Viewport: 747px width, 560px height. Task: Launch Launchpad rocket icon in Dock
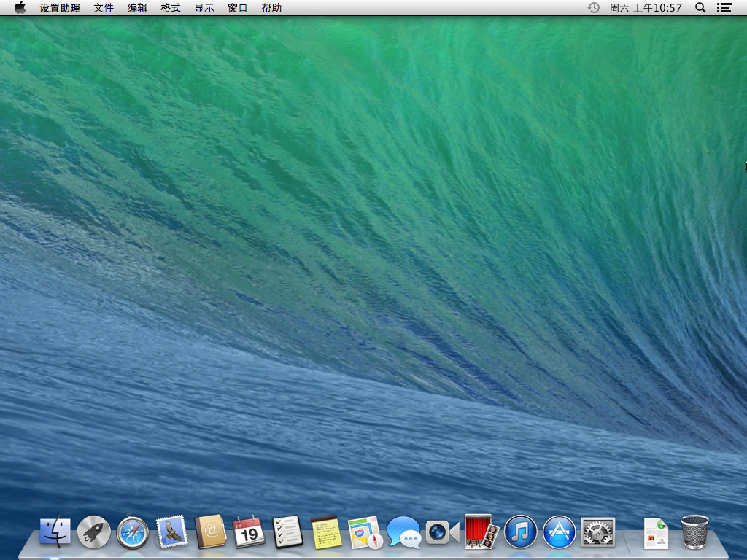tap(94, 532)
